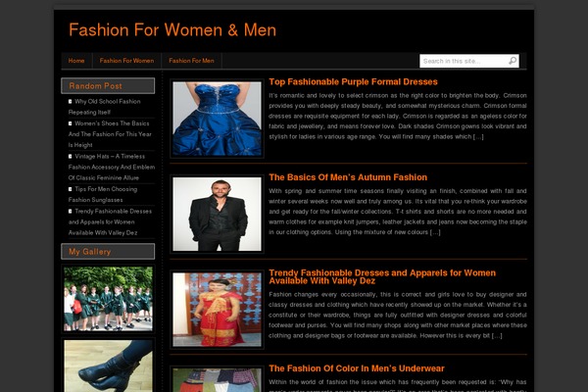Open The Fashion Of Color In Men's Underwear
Image resolution: width=588 pixels, height=392 pixels.
point(357,368)
